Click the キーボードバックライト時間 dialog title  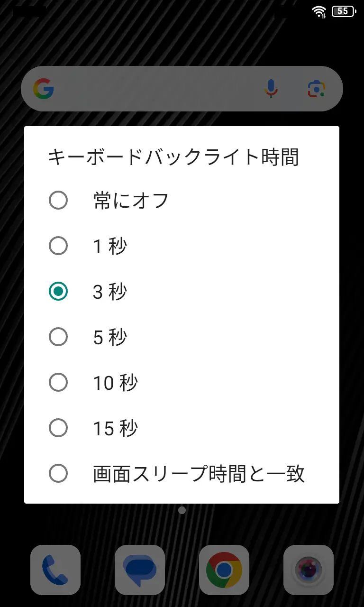point(173,157)
